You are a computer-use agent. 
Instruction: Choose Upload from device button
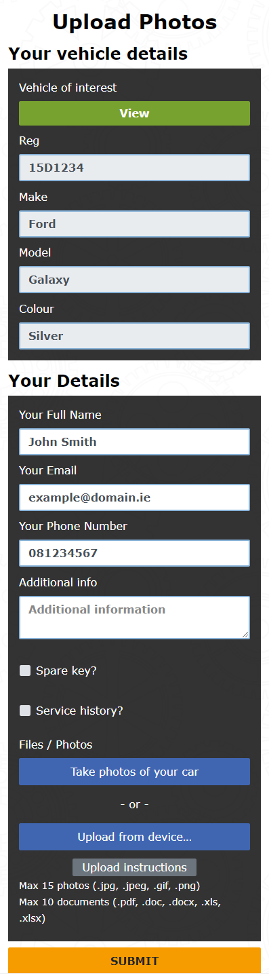[x=134, y=837]
